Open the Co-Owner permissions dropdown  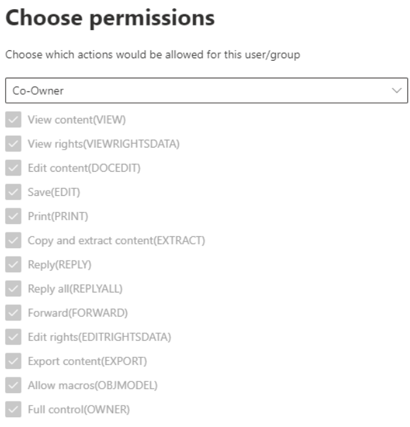pyautogui.click(x=206, y=90)
